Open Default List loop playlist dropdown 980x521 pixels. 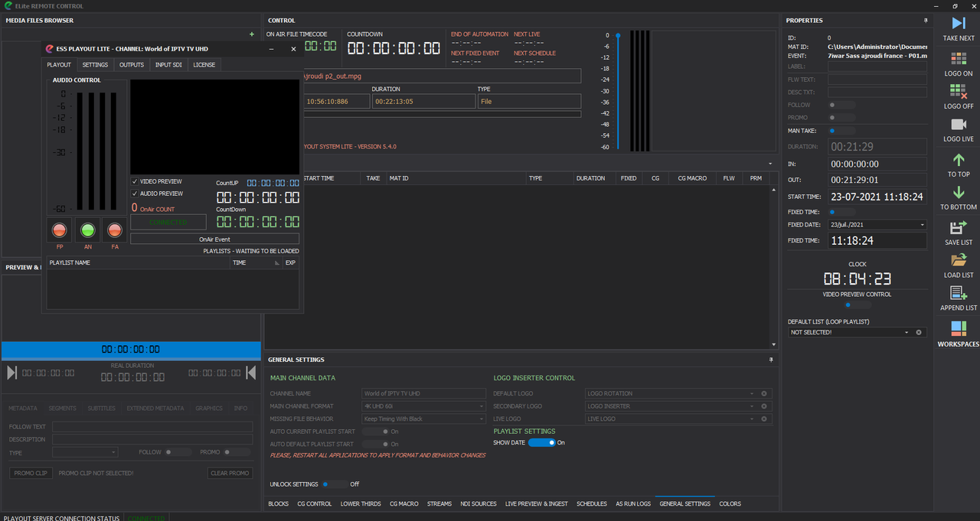pyautogui.click(x=906, y=332)
